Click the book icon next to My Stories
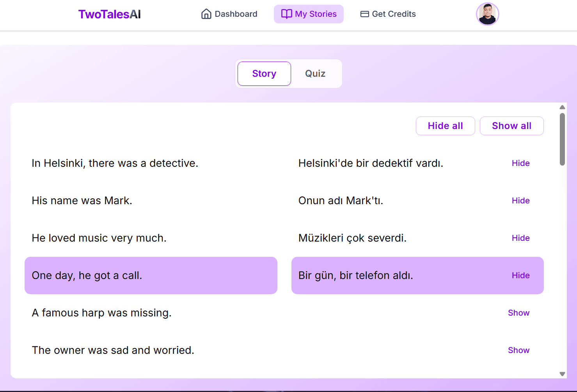Image resolution: width=577 pixels, height=392 pixels. tap(286, 14)
